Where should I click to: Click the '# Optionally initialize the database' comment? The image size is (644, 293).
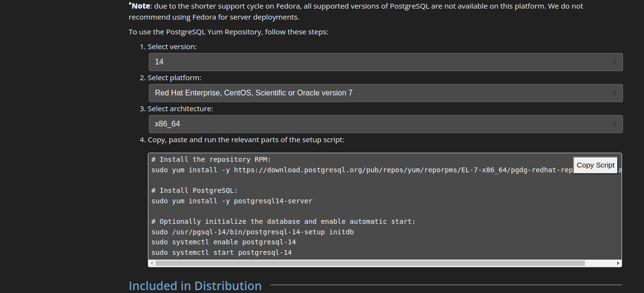(283, 221)
